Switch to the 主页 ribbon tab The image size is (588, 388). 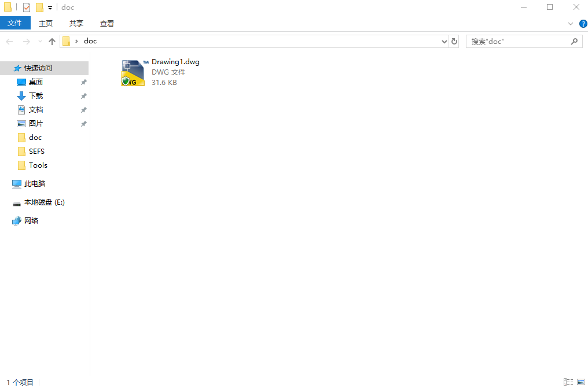point(46,23)
